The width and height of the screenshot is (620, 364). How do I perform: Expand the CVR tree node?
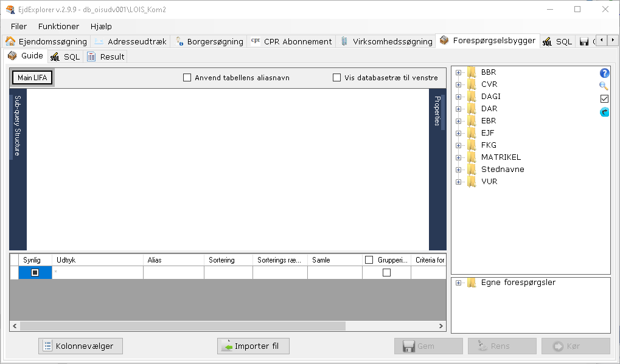pyautogui.click(x=458, y=84)
